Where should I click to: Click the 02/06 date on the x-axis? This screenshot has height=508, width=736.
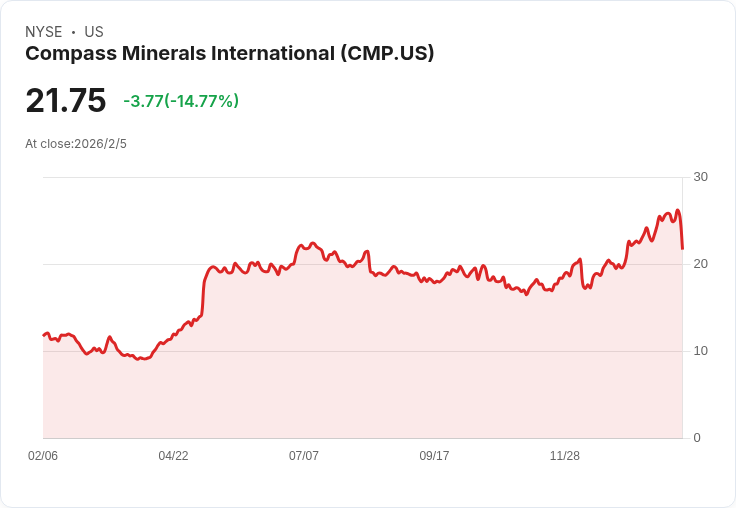click(43, 456)
